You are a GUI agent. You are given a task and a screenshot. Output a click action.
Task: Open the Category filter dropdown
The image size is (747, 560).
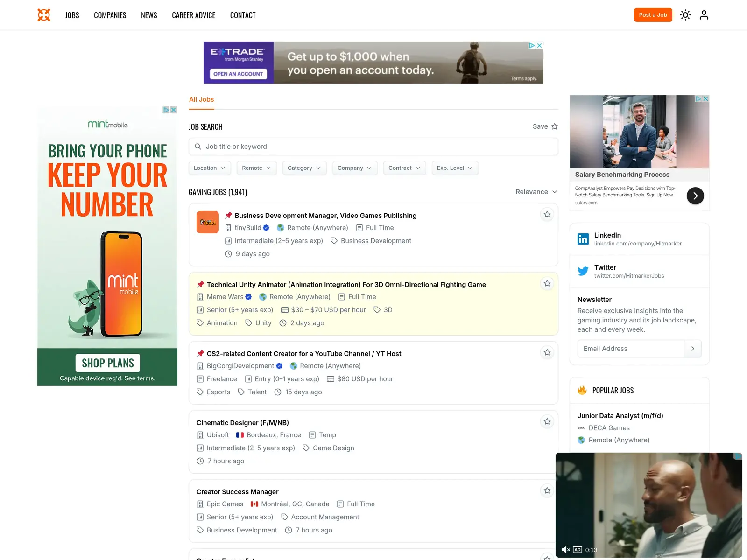pos(304,168)
